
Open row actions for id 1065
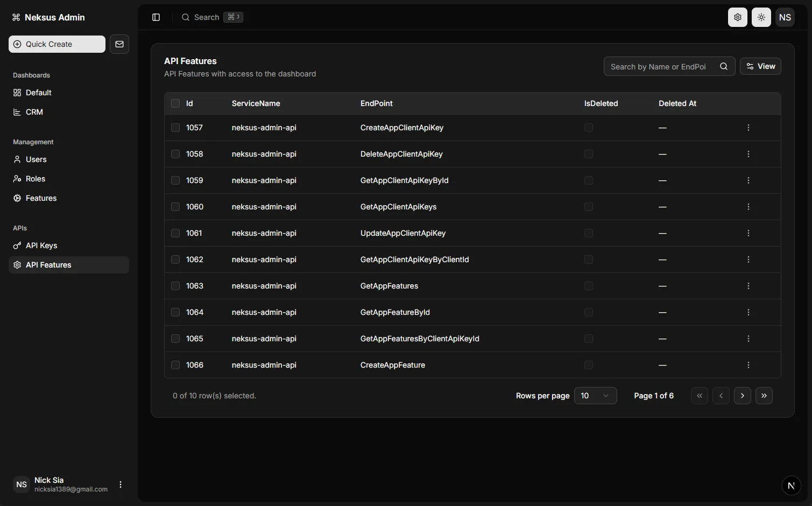tap(748, 339)
